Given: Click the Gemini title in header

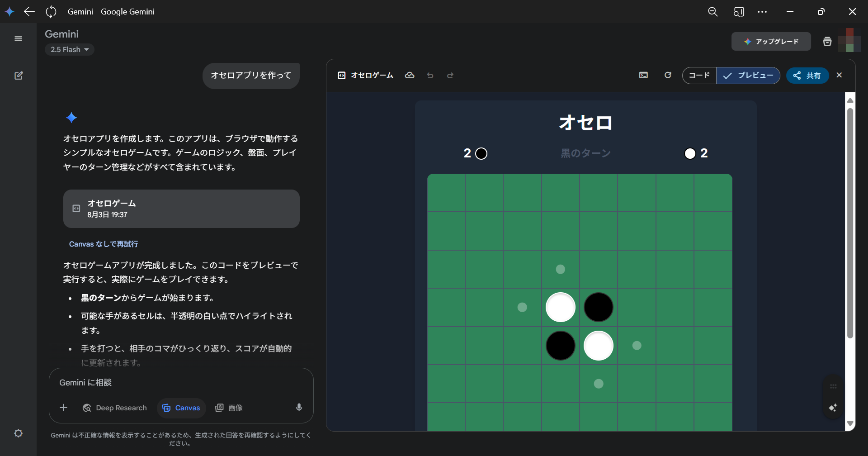Looking at the screenshot, I should 61,34.
